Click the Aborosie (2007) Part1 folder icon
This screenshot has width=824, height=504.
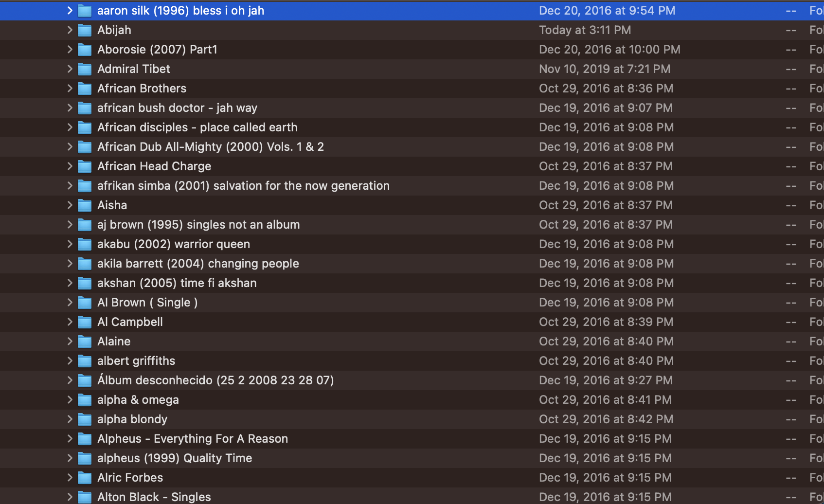click(85, 50)
